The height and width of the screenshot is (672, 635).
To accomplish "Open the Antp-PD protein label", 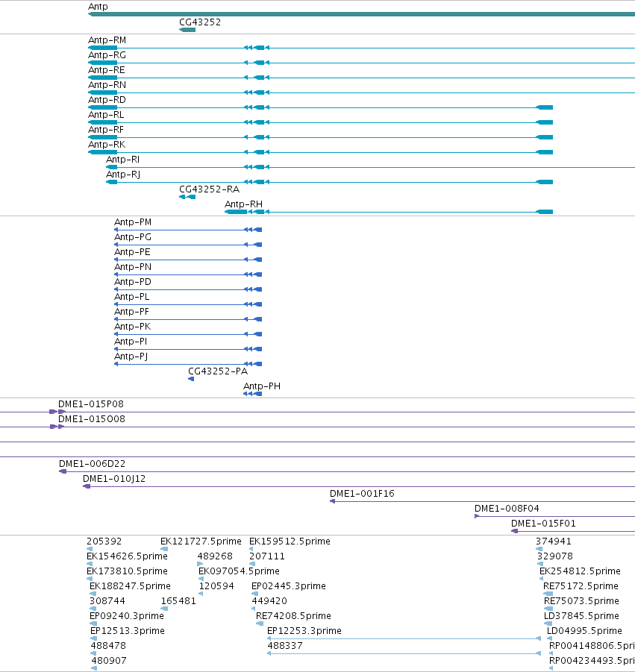I will pyautogui.click(x=133, y=282).
